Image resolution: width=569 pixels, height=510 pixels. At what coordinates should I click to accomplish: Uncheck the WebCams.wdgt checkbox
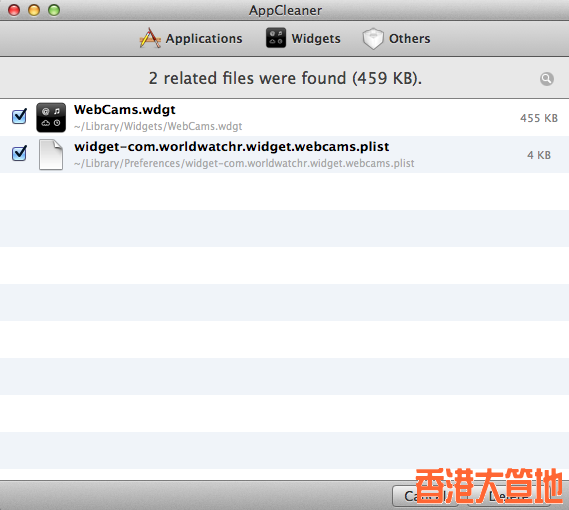pyautogui.click(x=19, y=116)
